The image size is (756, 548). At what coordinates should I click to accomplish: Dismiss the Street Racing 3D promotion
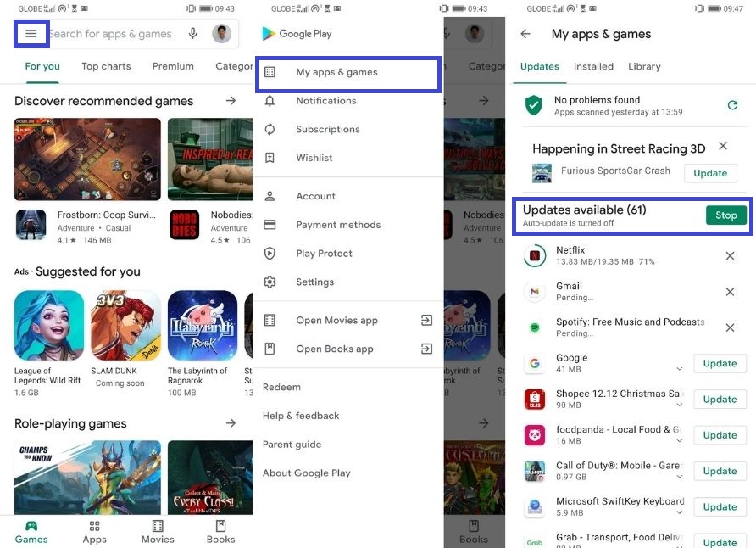tap(723, 146)
